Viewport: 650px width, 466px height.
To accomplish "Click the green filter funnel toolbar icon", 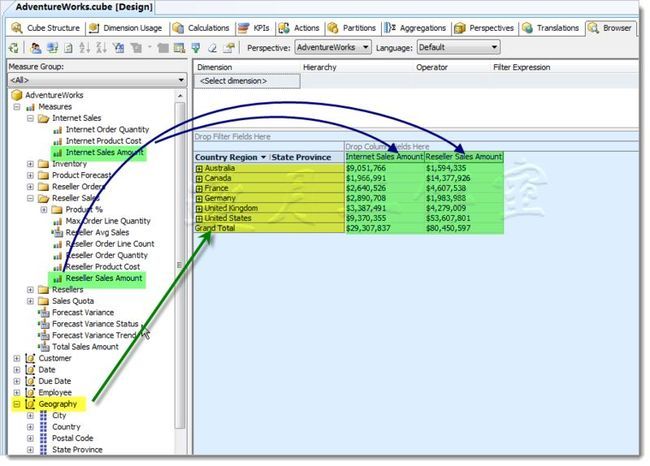I will coord(196,48).
